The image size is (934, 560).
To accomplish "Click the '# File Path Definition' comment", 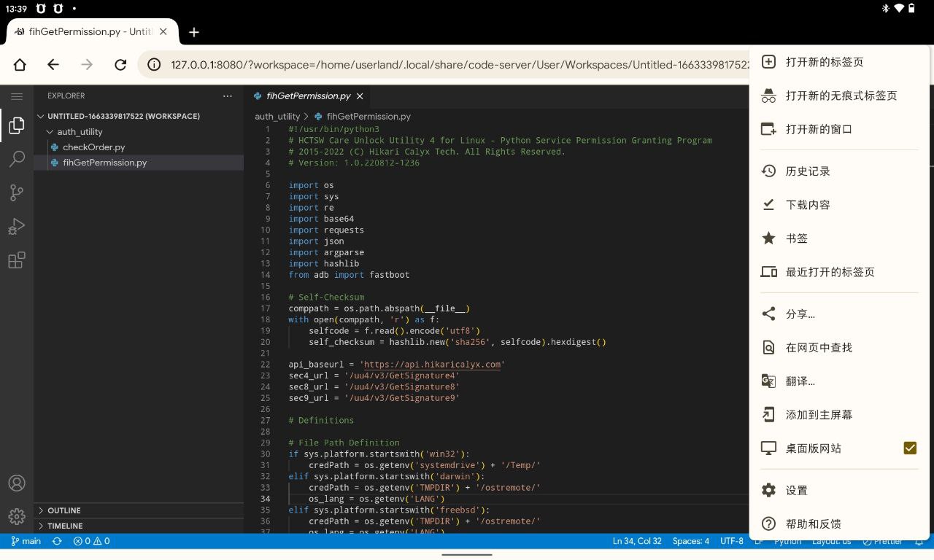I will point(344,443).
